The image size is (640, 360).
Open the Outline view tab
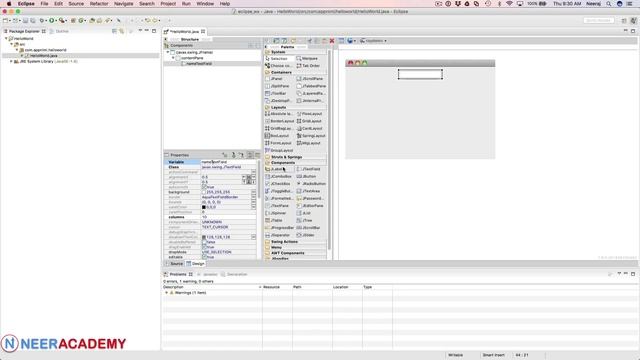click(59, 31)
